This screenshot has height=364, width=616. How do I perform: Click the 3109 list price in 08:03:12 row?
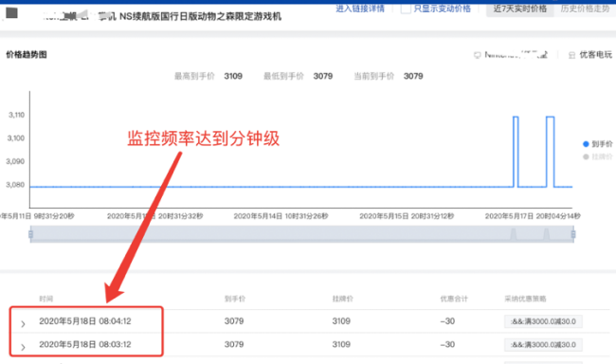click(341, 344)
